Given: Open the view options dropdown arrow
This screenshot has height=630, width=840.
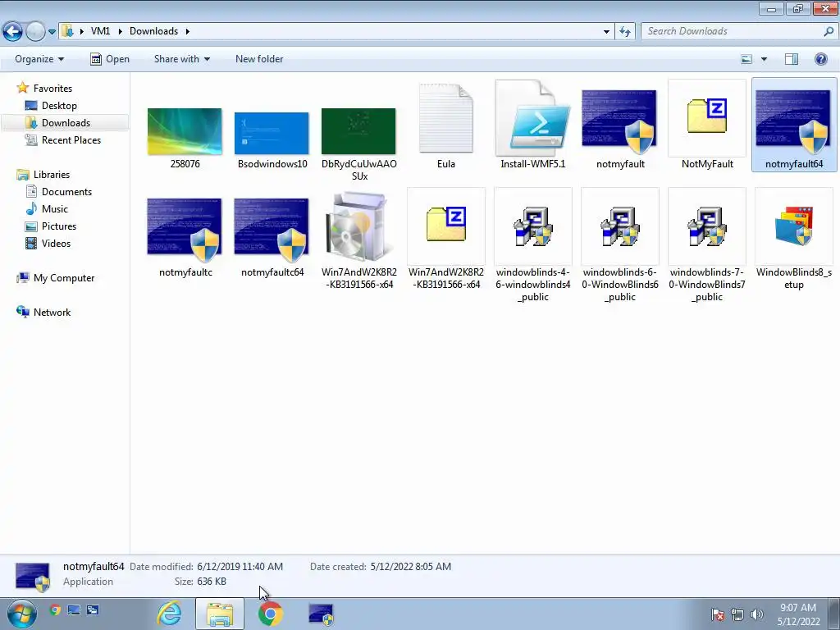Looking at the screenshot, I should click(x=764, y=59).
